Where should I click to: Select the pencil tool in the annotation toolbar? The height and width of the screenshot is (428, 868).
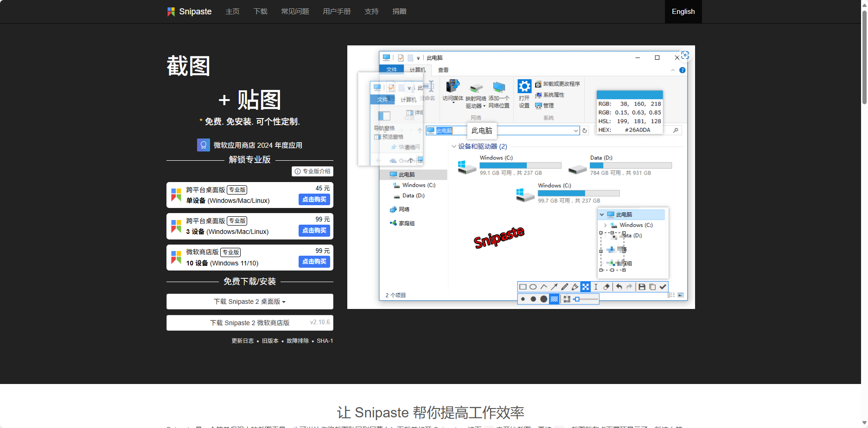tap(564, 287)
